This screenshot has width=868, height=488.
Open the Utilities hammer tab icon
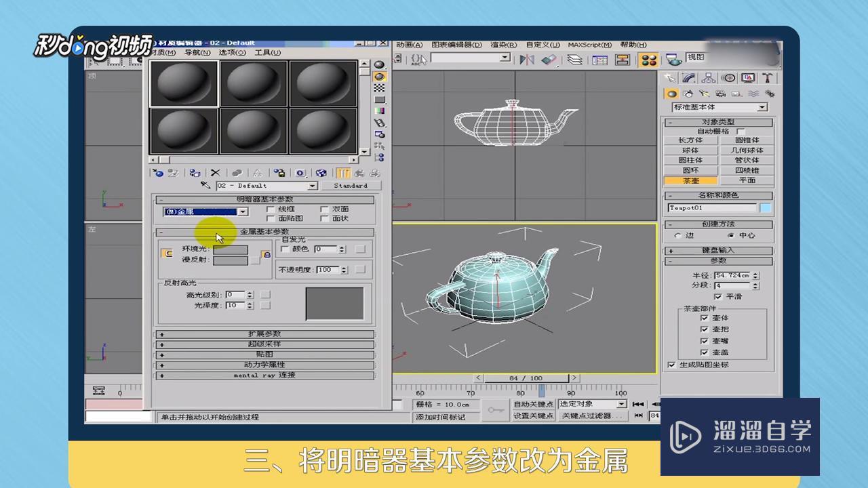coord(768,78)
